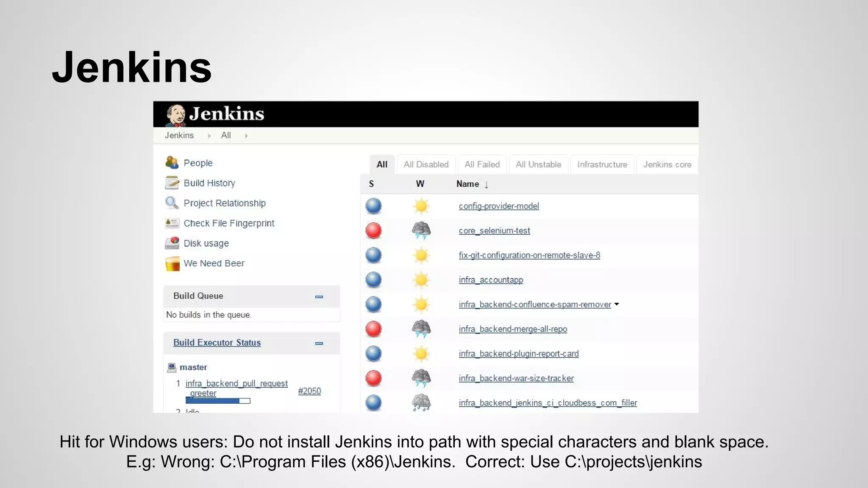The height and width of the screenshot is (488, 868).
Task: Open the config-provider-model job
Action: pos(499,206)
